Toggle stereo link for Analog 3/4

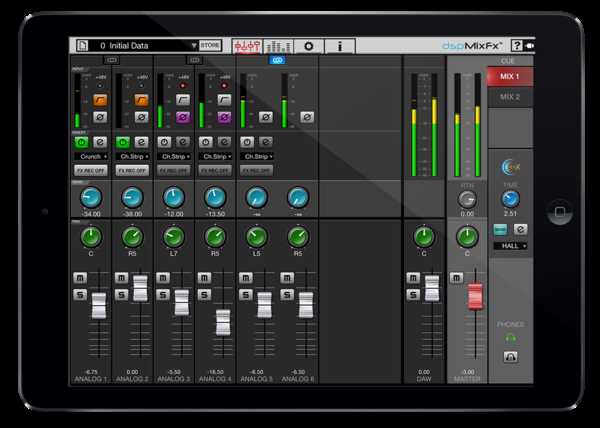(194, 60)
